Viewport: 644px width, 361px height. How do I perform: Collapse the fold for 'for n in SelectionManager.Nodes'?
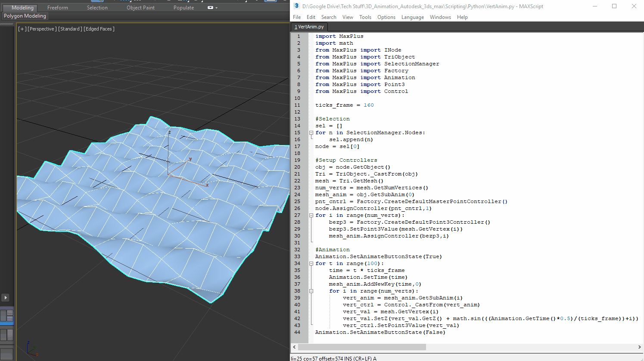311,133
